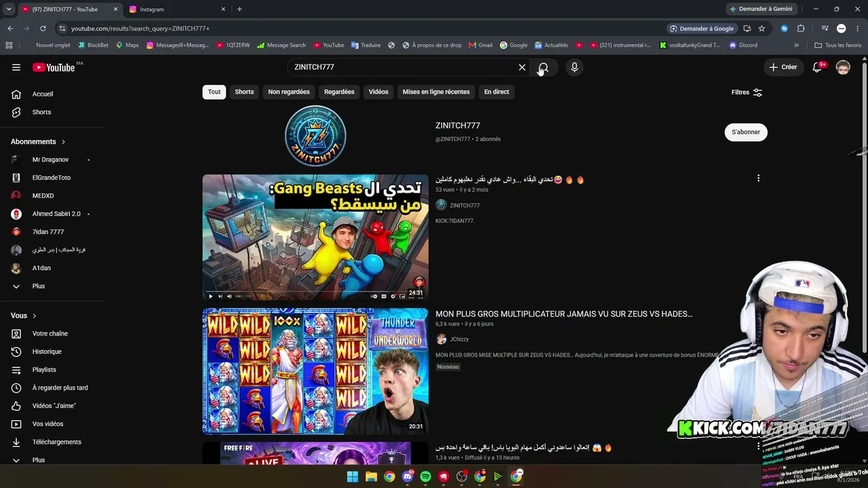Open Discord from the taskbar
868x488 pixels.
click(408, 476)
